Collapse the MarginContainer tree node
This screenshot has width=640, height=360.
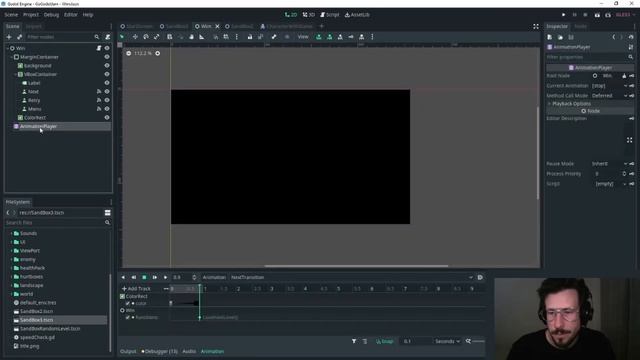coord(11,57)
